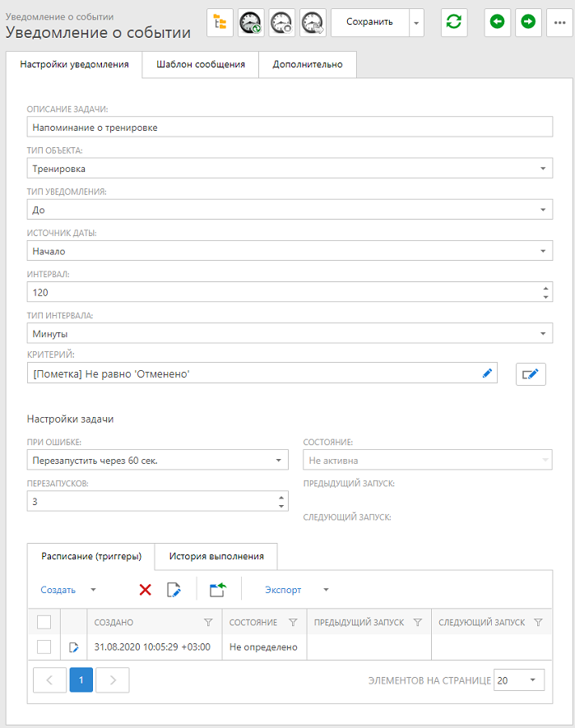The width and height of the screenshot is (575, 728).
Task: Click the clock icon with stop badge
Action: pos(282,22)
